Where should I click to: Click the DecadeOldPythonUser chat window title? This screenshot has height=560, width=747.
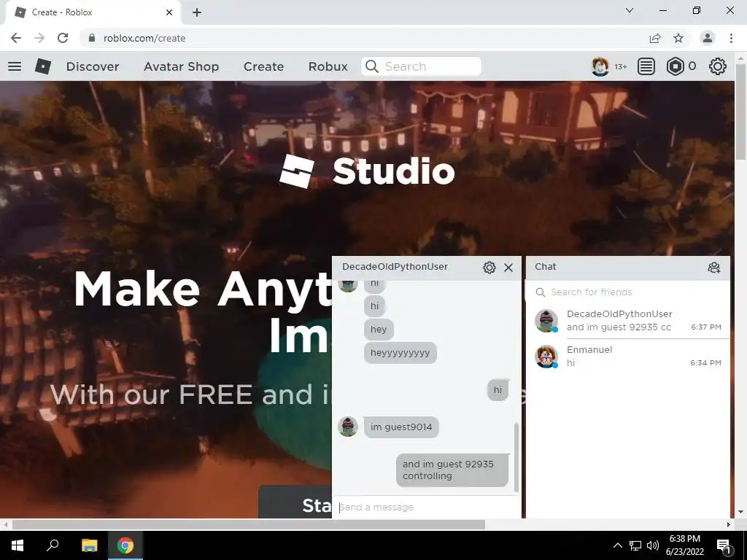(395, 267)
